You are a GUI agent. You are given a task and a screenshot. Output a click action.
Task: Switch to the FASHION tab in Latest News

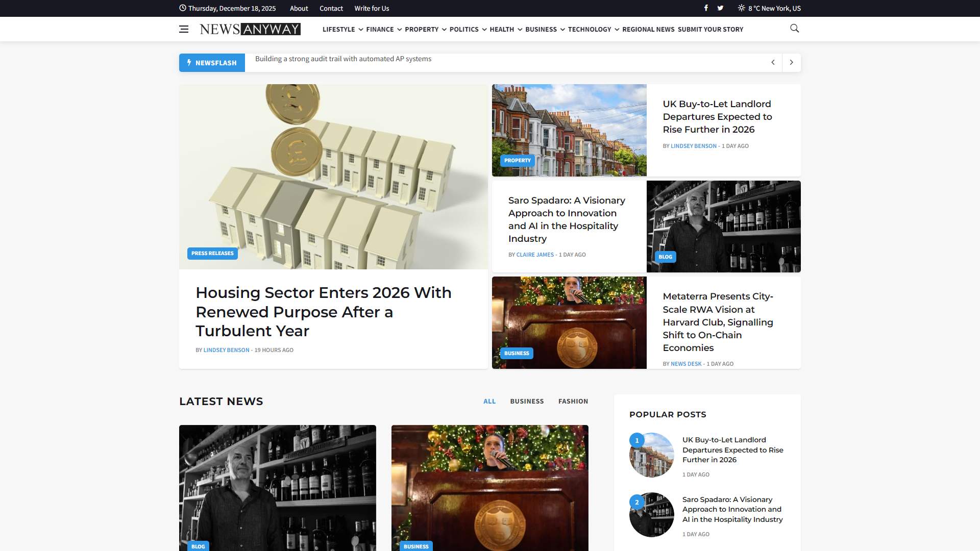click(x=573, y=402)
